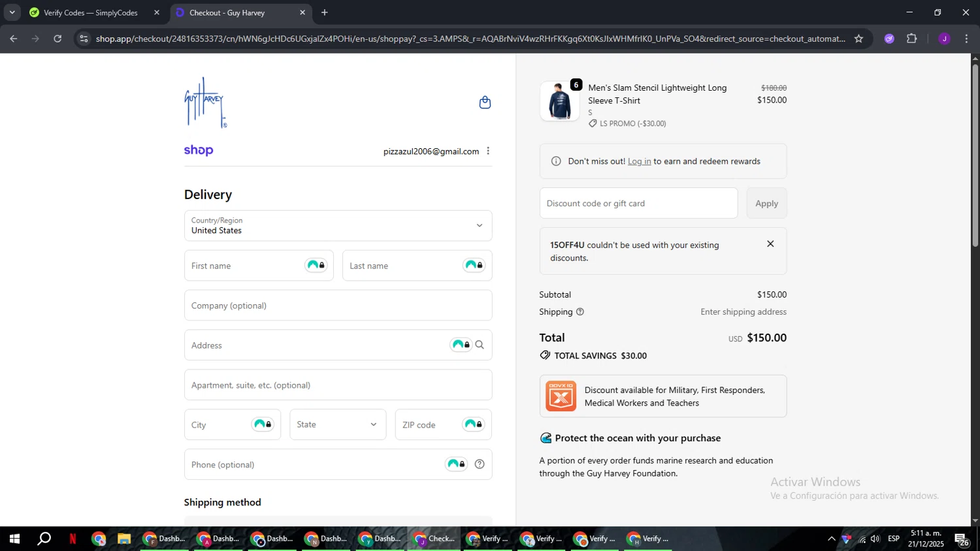Show hidden system tray icons

(831, 539)
